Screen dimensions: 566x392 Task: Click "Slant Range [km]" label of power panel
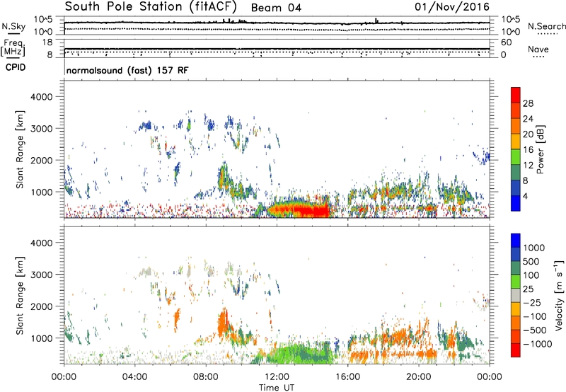(x=20, y=149)
